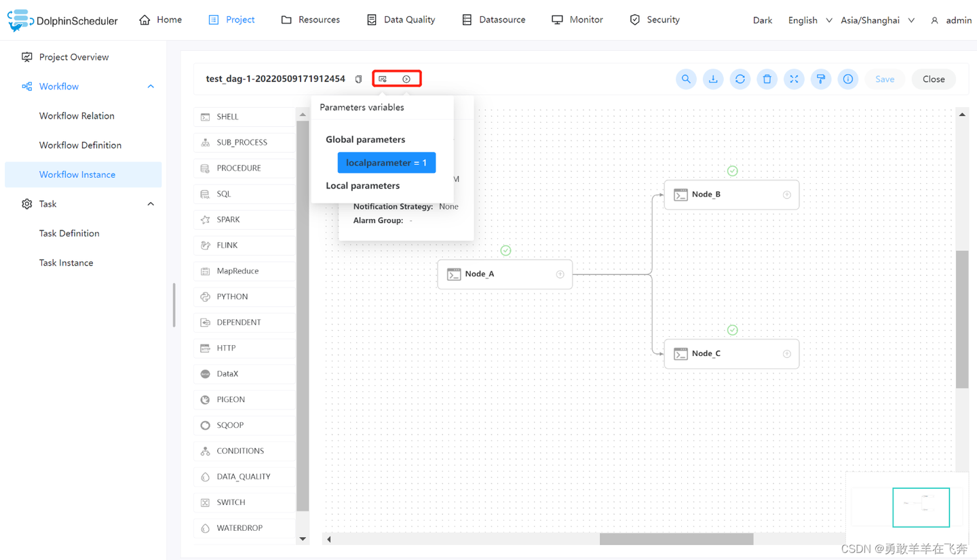
Task: Open the workflow info icon
Action: tap(848, 79)
